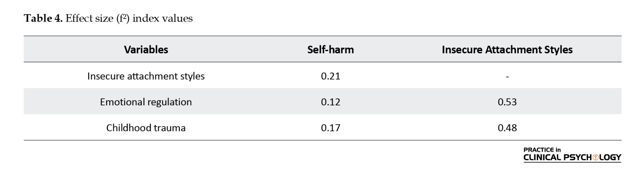644x176 pixels.
Task: Select the 0.53 value cell
Action: [x=507, y=102]
